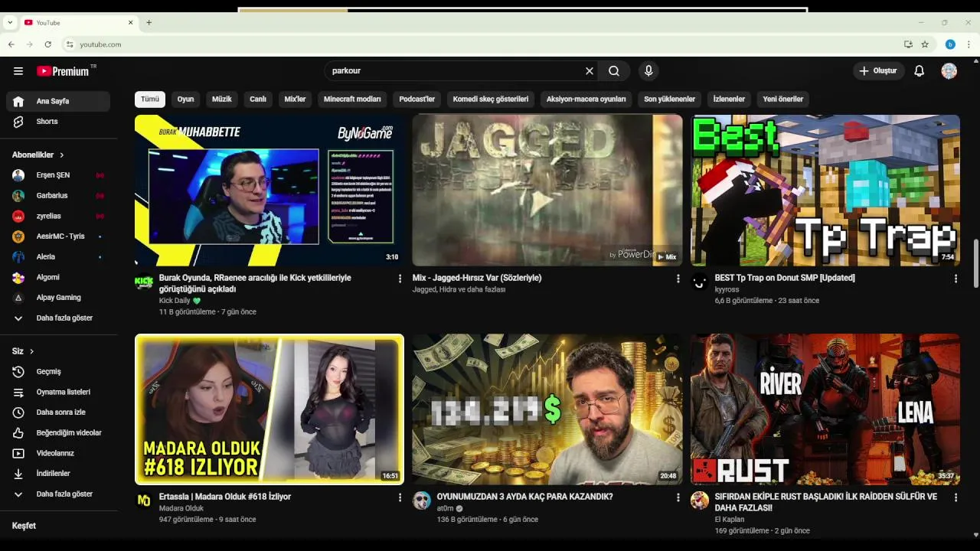Select the Mix'ler filter chip
The image size is (980, 551).
tap(295, 99)
